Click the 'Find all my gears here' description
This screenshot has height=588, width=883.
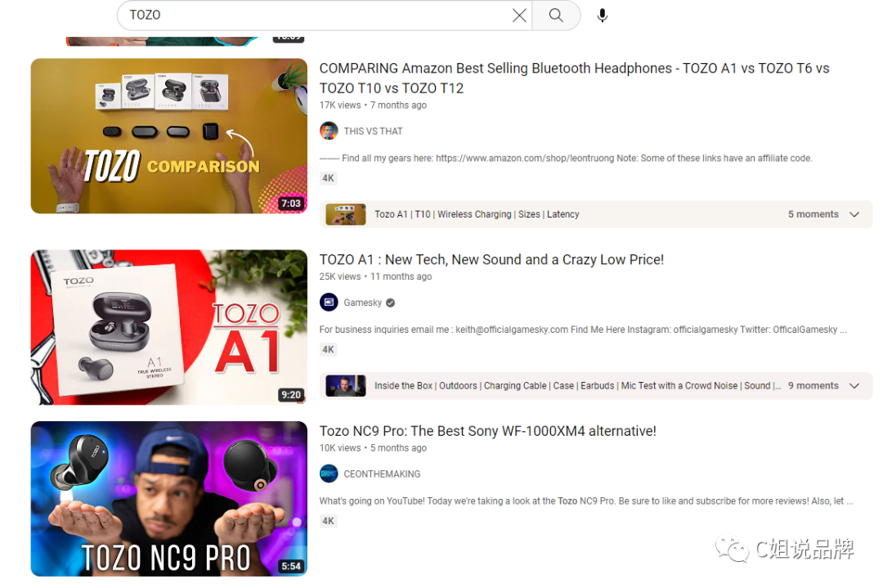coord(566,159)
